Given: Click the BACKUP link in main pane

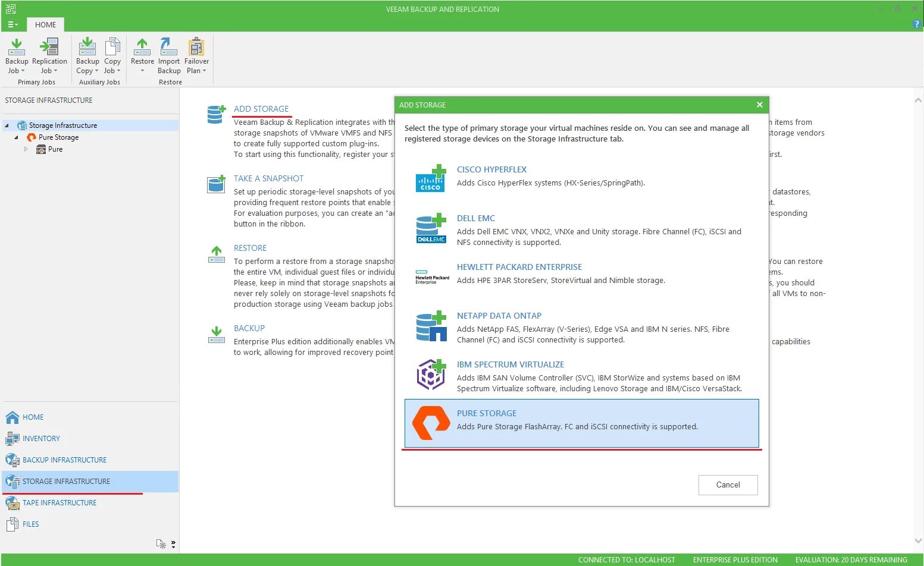Looking at the screenshot, I should click(x=249, y=328).
